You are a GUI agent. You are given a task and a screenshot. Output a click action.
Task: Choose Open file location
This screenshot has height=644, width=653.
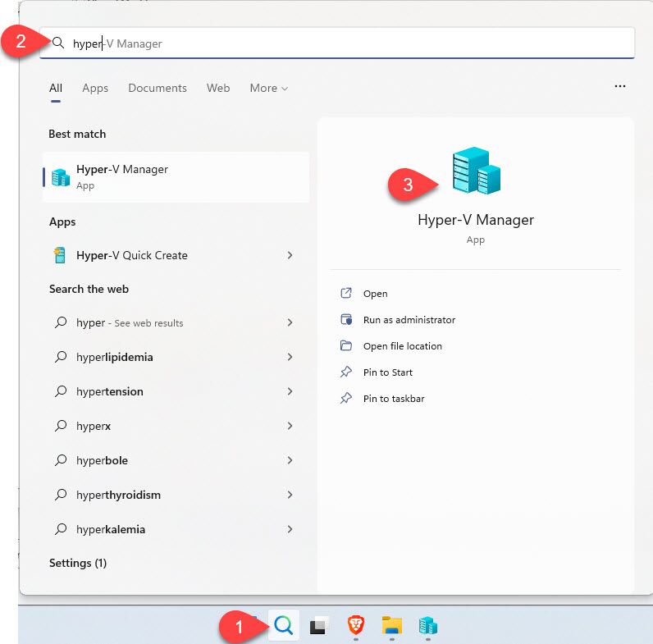click(402, 346)
